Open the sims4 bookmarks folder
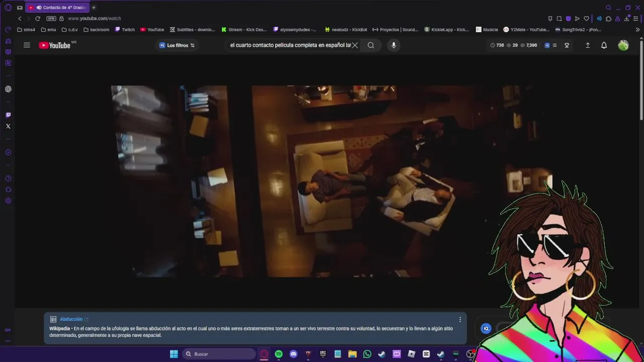The image size is (644, 362). pyautogui.click(x=26, y=30)
